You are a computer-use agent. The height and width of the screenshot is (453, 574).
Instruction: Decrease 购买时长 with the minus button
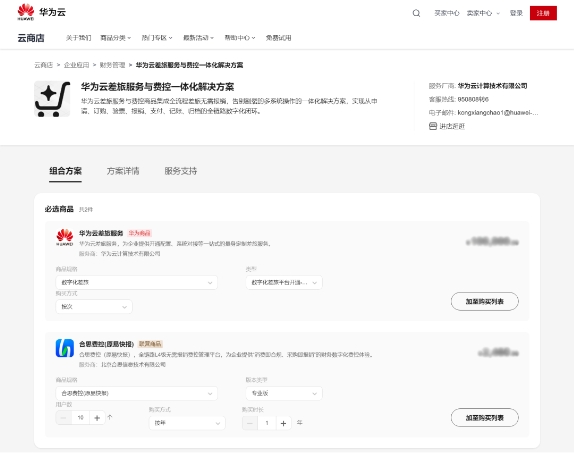[x=250, y=423]
